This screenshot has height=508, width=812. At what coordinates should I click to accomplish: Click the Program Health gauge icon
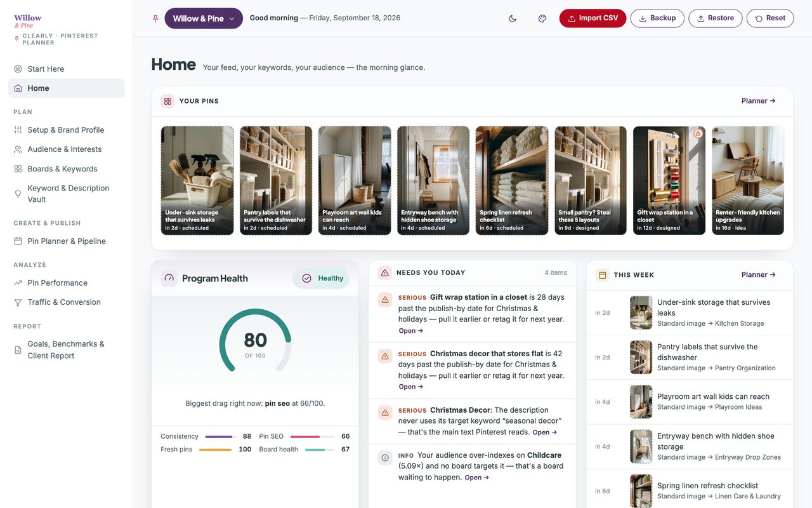pos(169,278)
